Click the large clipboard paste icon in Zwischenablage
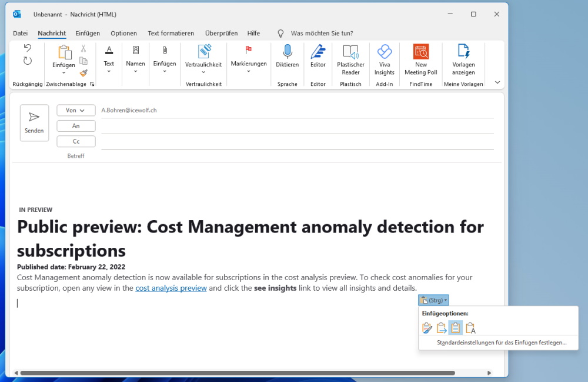 click(x=64, y=52)
